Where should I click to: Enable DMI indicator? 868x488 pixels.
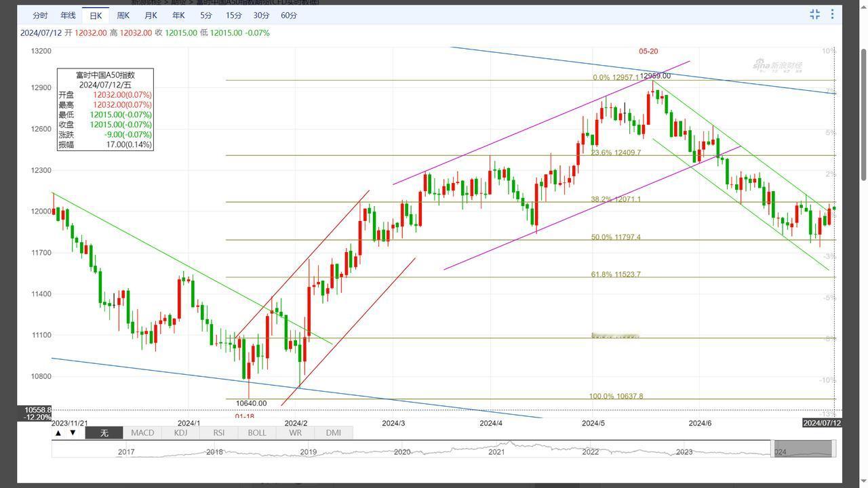click(333, 432)
